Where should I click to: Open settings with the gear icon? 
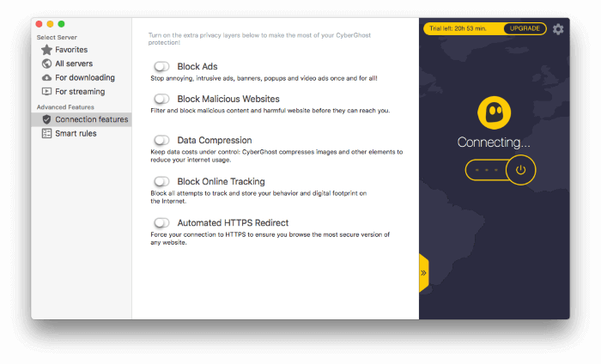[x=558, y=29]
